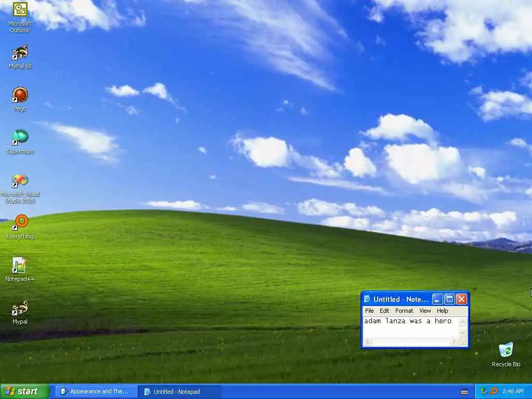Click the Untitled - Notepad taskbar button
Screen dimensions: 532x399
[180, 392]
